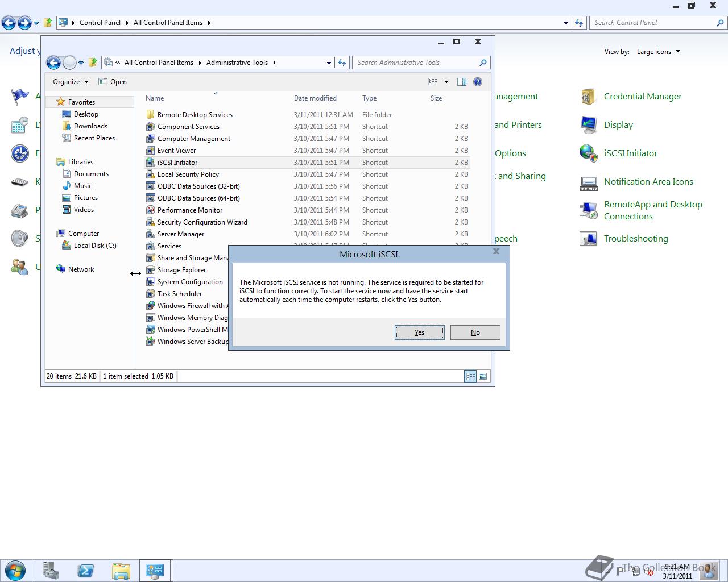
Task: Select the Component Services shortcut icon
Action: click(x=150, y=127)
